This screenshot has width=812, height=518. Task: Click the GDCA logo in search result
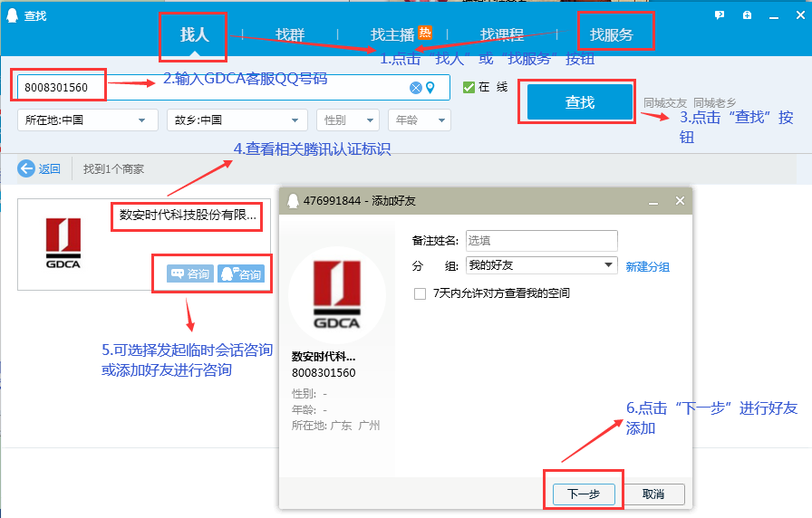[x=63, y=244]
